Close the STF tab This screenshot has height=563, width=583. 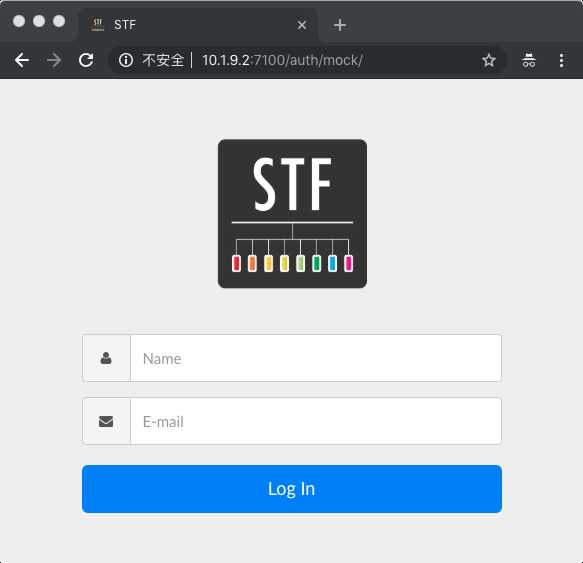click(302, 25)
